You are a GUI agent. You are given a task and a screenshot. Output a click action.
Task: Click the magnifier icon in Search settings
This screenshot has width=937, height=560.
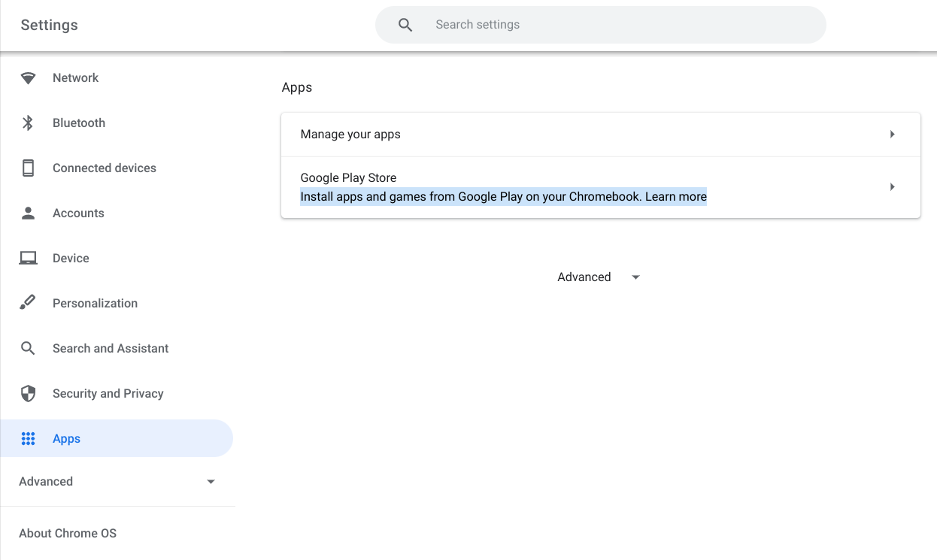click(405, 24)
